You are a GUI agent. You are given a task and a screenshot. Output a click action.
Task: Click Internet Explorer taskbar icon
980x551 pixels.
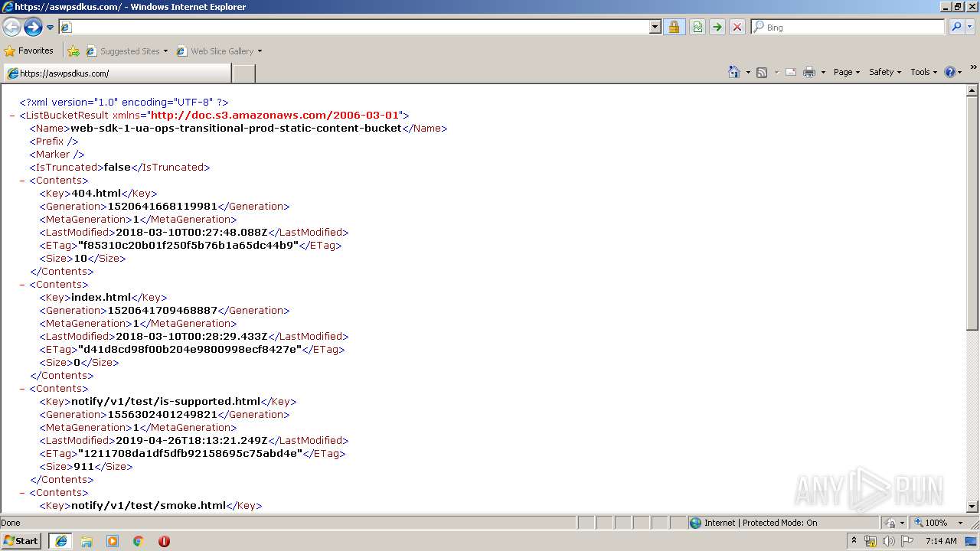(60, 541)
